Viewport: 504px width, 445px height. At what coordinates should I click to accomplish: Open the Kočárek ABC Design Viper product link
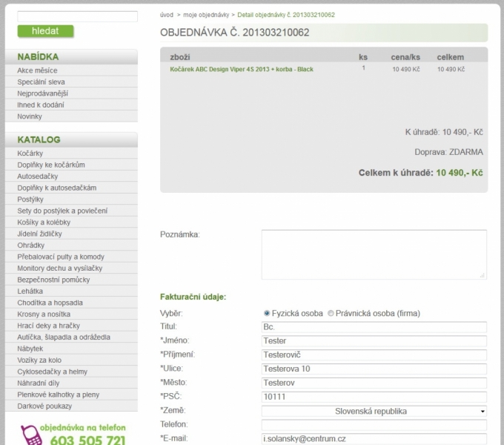[242, 69]
